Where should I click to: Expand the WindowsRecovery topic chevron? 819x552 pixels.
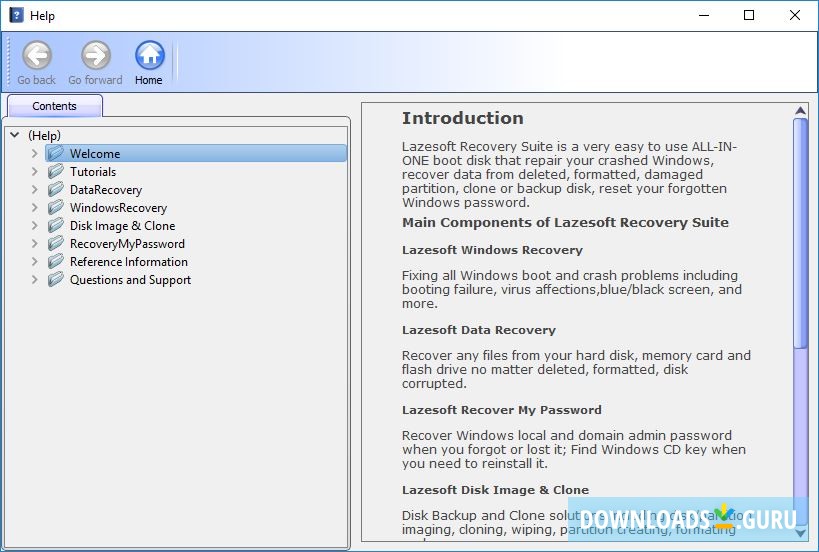point(34,207)
